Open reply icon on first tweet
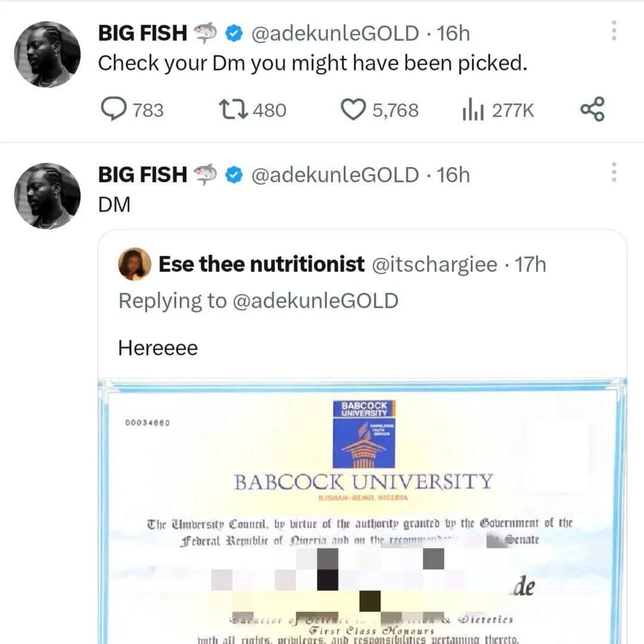 [x=114, y=109]
